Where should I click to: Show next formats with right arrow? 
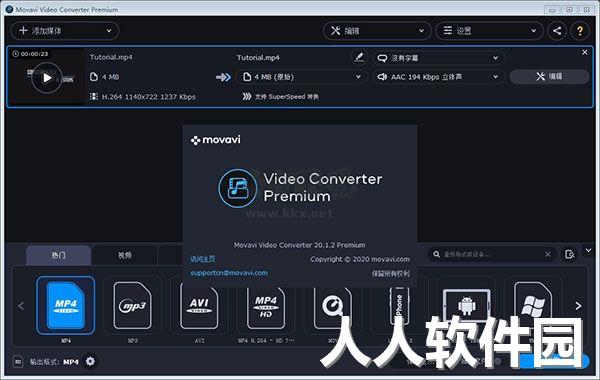(x=578, y=306)
